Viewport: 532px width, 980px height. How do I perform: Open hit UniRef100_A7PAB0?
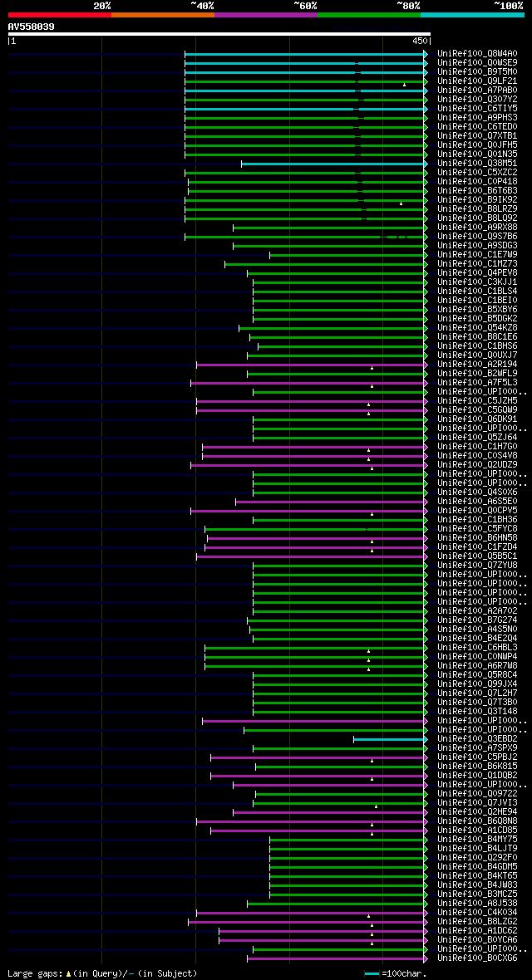(x=477, y=91)
